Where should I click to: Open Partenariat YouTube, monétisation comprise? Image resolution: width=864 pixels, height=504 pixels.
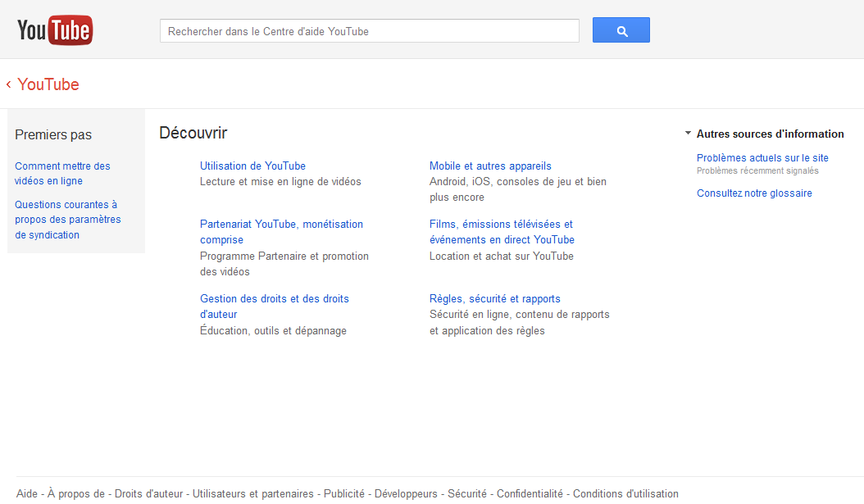281,232
